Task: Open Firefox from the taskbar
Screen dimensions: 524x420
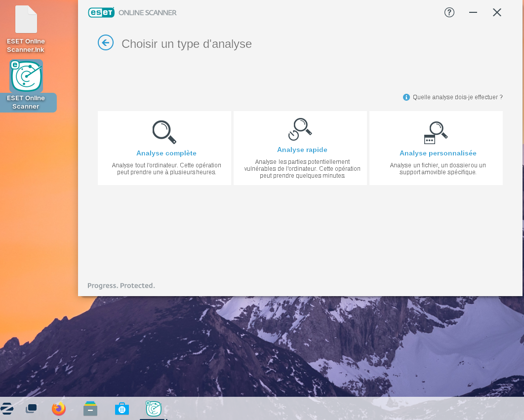Action: (x=59, y=409)
